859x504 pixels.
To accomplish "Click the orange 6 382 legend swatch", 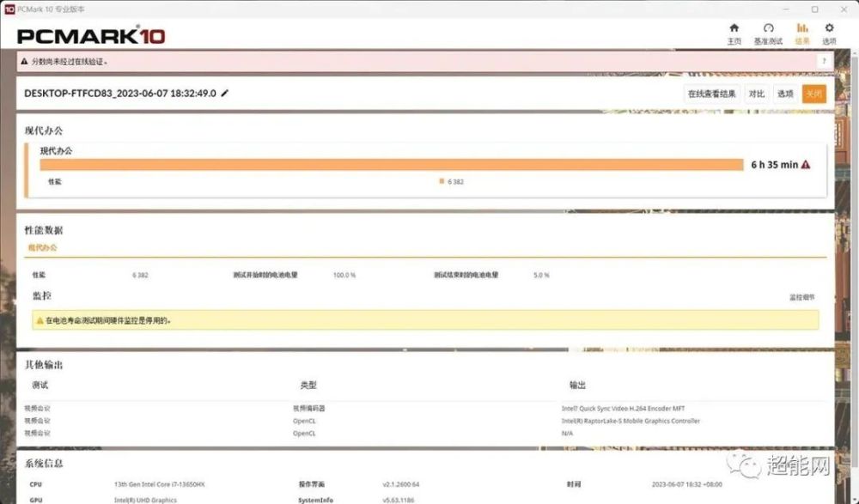I will 442,181.
